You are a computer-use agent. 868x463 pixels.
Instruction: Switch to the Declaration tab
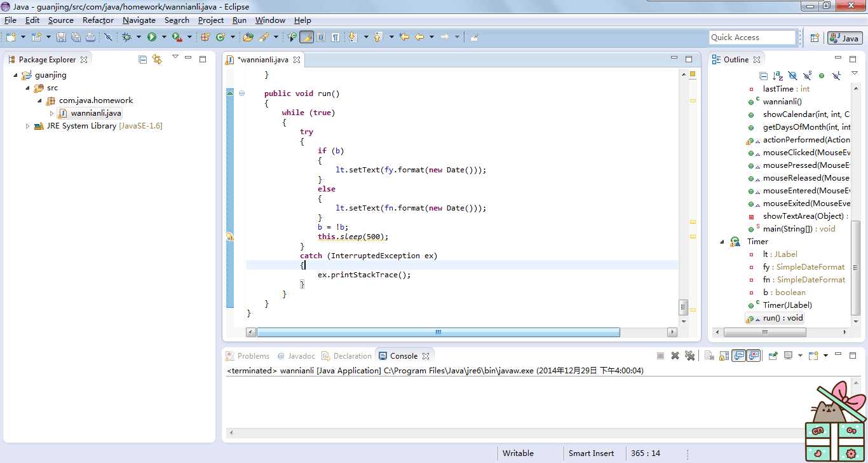coord(347,356)
